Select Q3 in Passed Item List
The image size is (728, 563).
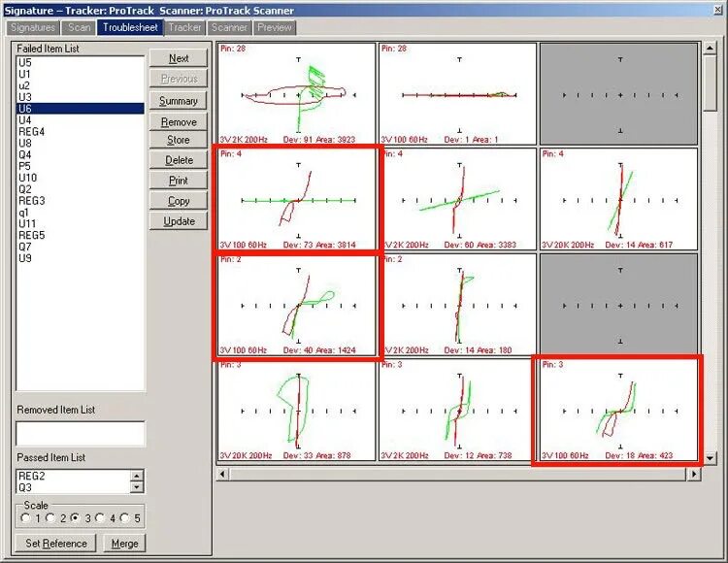coord(74,487)
